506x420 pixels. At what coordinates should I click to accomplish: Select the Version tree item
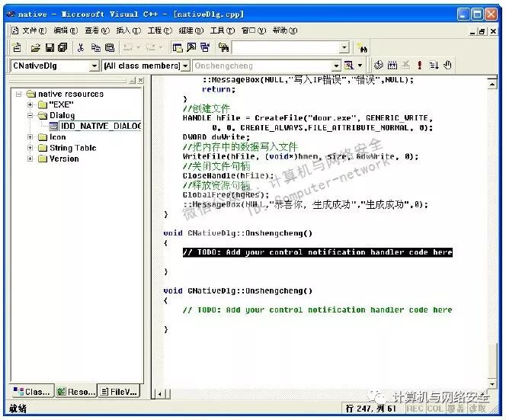[x=64, y=159]
